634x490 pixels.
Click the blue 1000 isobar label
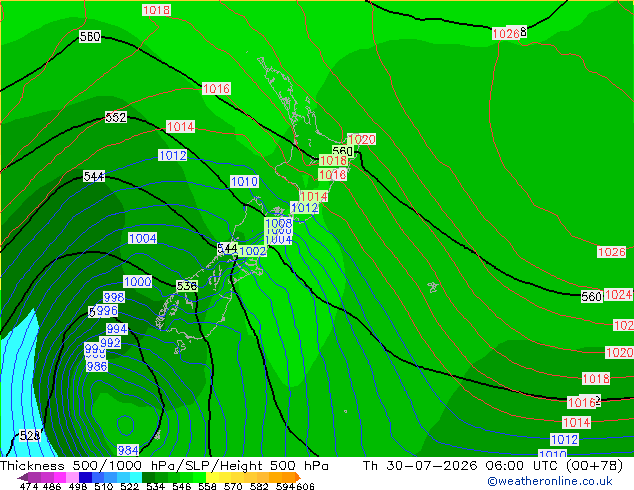click(x=137, y=281)
